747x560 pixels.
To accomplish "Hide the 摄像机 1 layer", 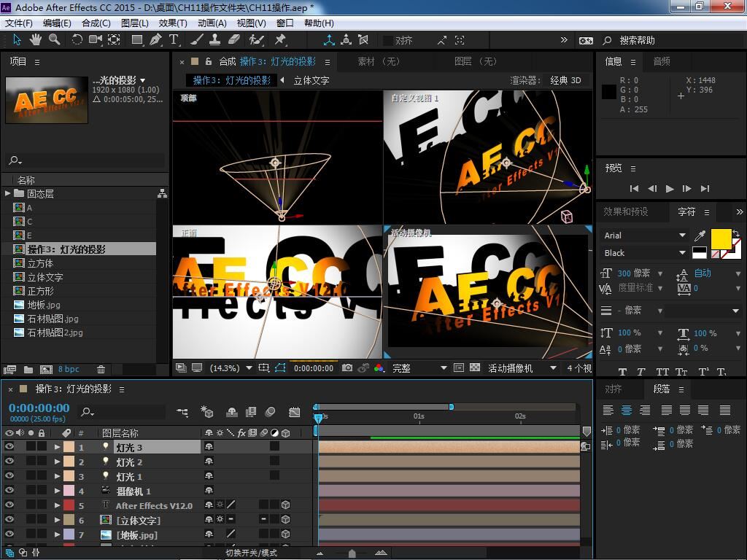I will tap(9, 491).
